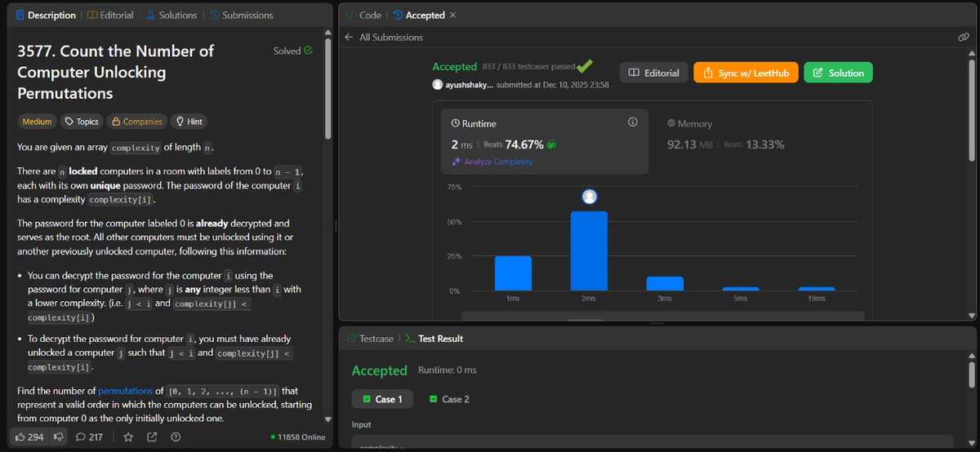Click the share link icon
The width and height of the screenshot is (980, 452).
pos(152,436)
